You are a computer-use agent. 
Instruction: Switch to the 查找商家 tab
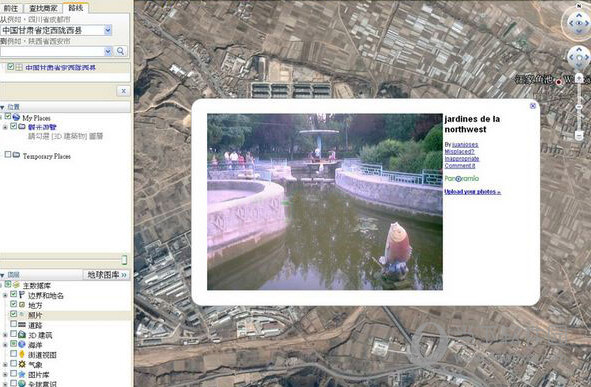(x=43, y=8)
